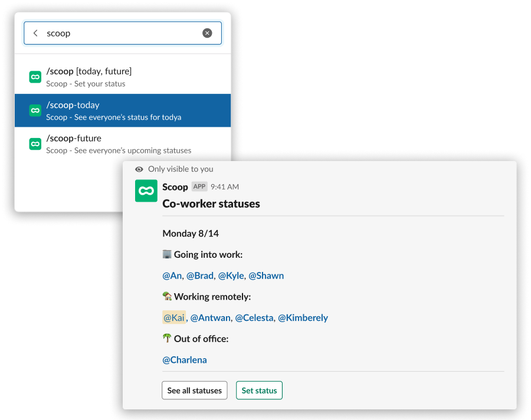The height and width of the screenshot is (420, 531).
Task: Click the palm tree emoji
Action: tap(166, 339)
